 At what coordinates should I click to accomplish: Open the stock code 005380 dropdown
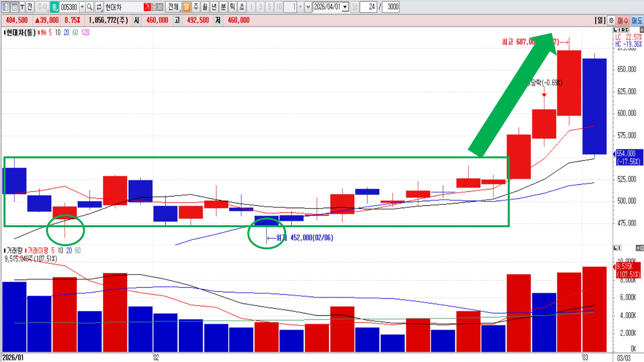pos(82,7)
